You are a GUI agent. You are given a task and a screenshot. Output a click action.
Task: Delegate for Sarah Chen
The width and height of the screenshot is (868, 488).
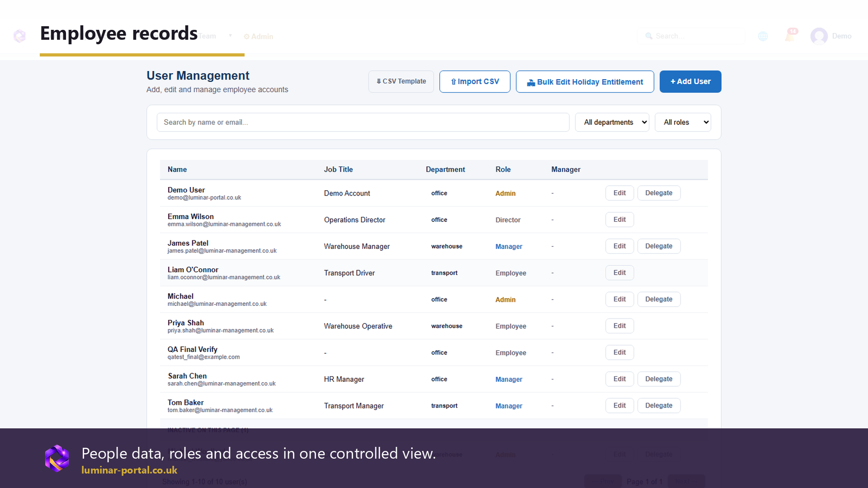(659, 379)
